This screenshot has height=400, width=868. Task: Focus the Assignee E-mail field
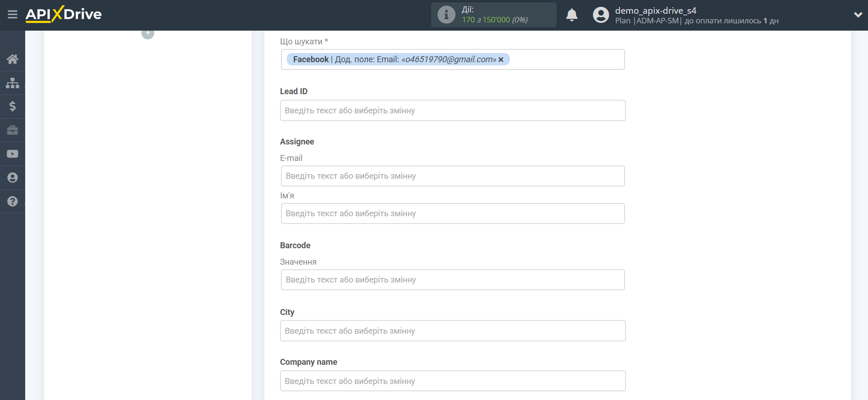pos(453,176)
